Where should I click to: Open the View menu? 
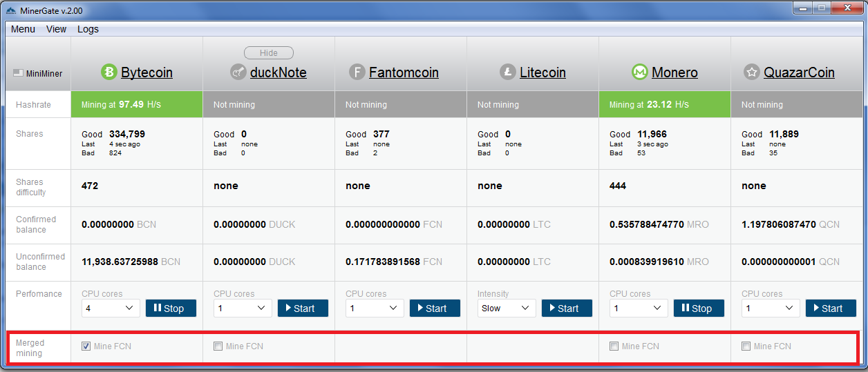pyautogui.click(x=57, y=29)
